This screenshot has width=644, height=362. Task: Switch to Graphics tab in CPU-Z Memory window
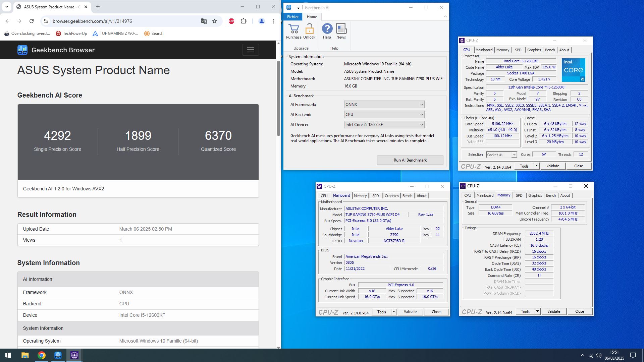(535, 195)
